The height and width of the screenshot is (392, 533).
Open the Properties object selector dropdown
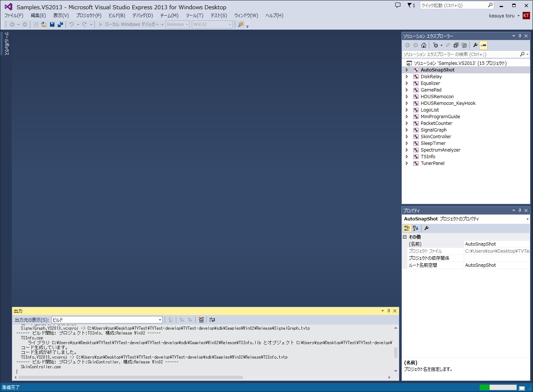(x=527, y=219)
